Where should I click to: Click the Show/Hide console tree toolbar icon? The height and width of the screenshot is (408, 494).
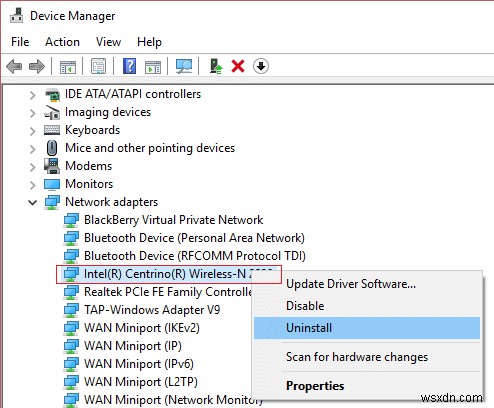[x=68, y=67]
